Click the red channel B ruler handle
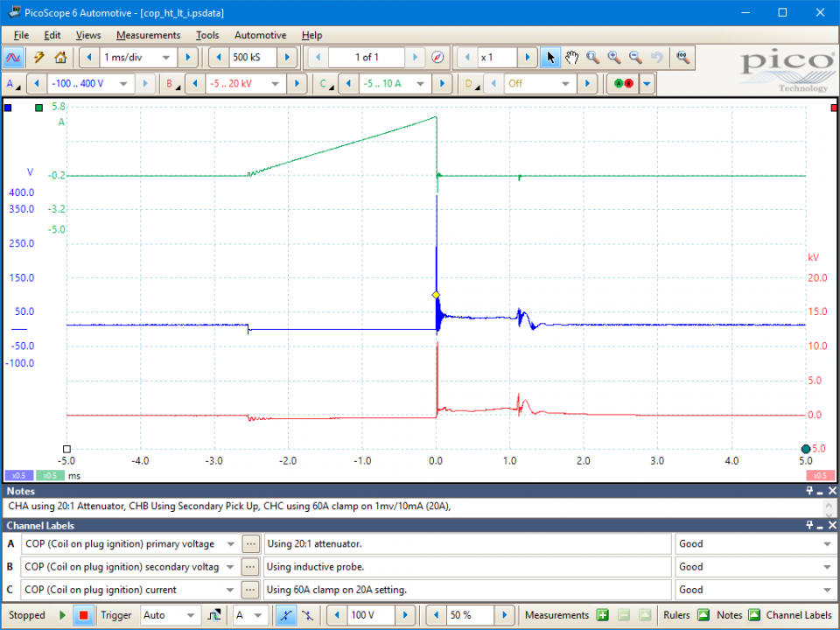 (834, 108)
